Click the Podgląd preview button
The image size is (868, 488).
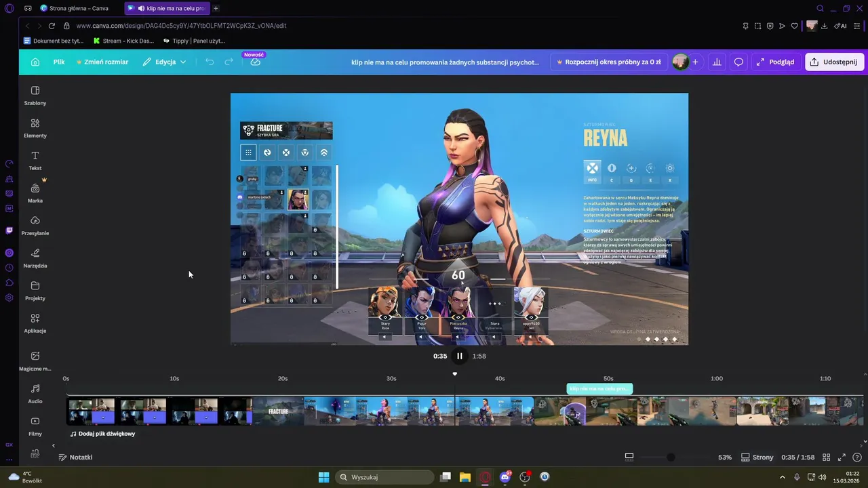(x=775, y=62)
